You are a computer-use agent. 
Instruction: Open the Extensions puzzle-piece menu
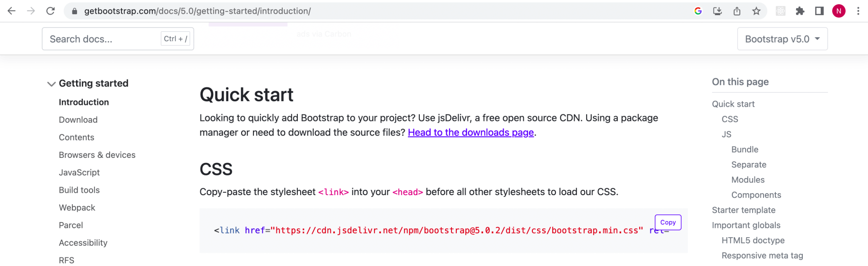(800, 11)
